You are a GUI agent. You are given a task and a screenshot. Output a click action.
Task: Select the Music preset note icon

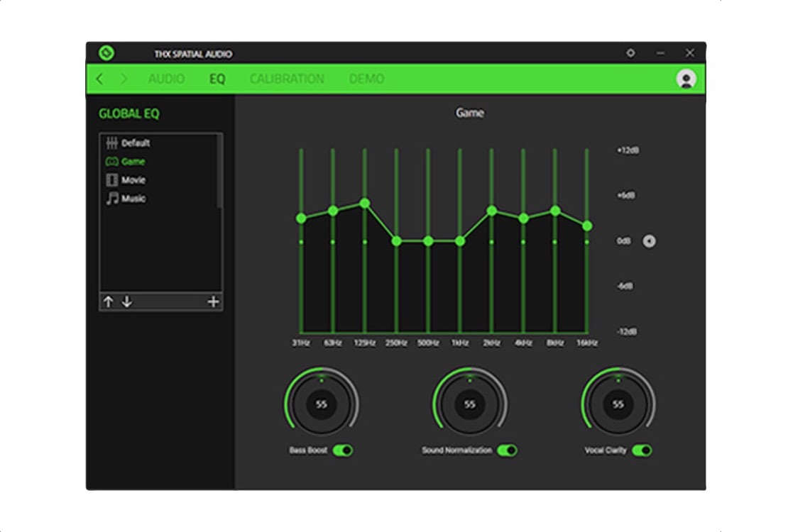coord(111,199)
